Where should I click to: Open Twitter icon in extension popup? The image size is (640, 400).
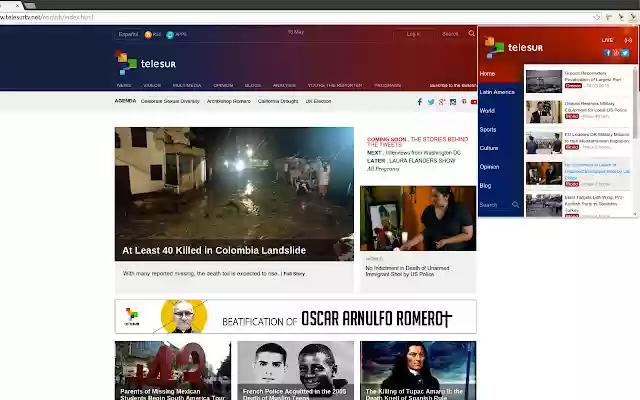[x=625, y=53]
